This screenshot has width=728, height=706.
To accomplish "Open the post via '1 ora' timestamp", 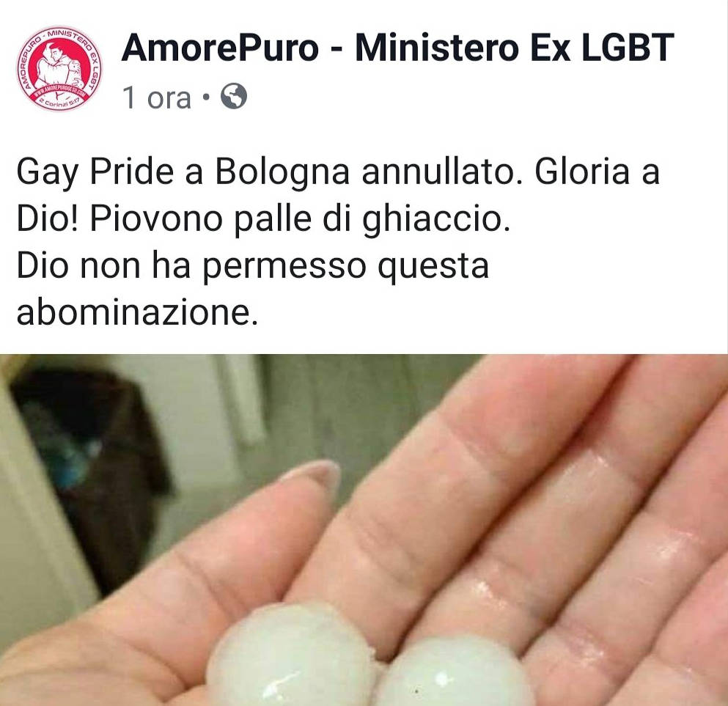I will (157, 98).
